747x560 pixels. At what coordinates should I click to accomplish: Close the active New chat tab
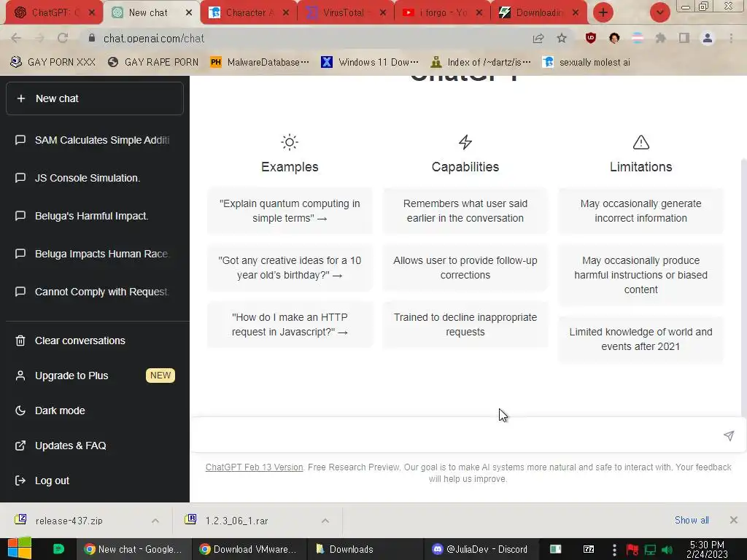pyautogui.click(x=189, y=13)
